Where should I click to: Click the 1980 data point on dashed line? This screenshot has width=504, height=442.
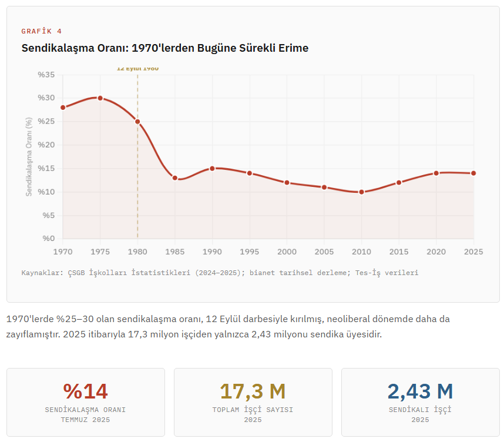(x=137, y=122)
